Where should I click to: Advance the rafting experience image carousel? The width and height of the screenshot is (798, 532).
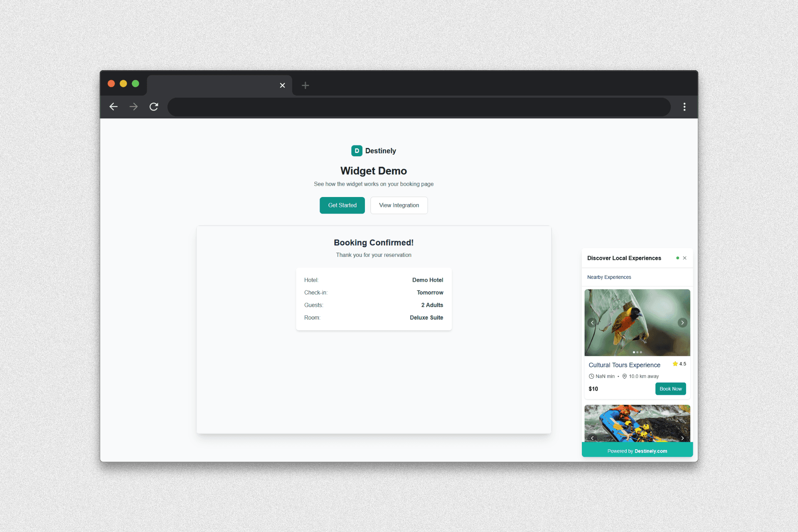click(682, 438)
